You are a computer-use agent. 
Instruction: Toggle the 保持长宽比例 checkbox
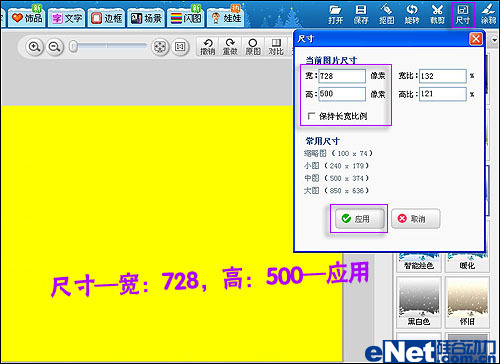(x=311, y=116)
